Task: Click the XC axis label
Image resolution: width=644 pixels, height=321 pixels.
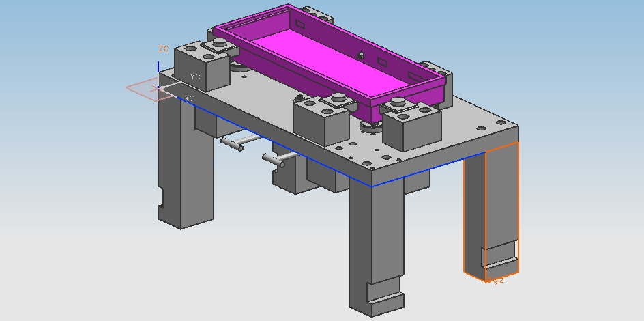Action: (189, 98)
